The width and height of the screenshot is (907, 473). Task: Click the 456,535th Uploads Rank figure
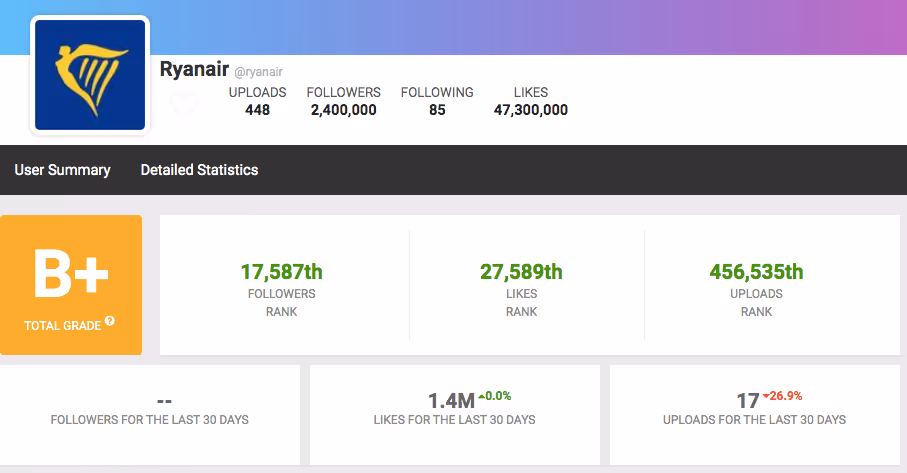(757, 272)
